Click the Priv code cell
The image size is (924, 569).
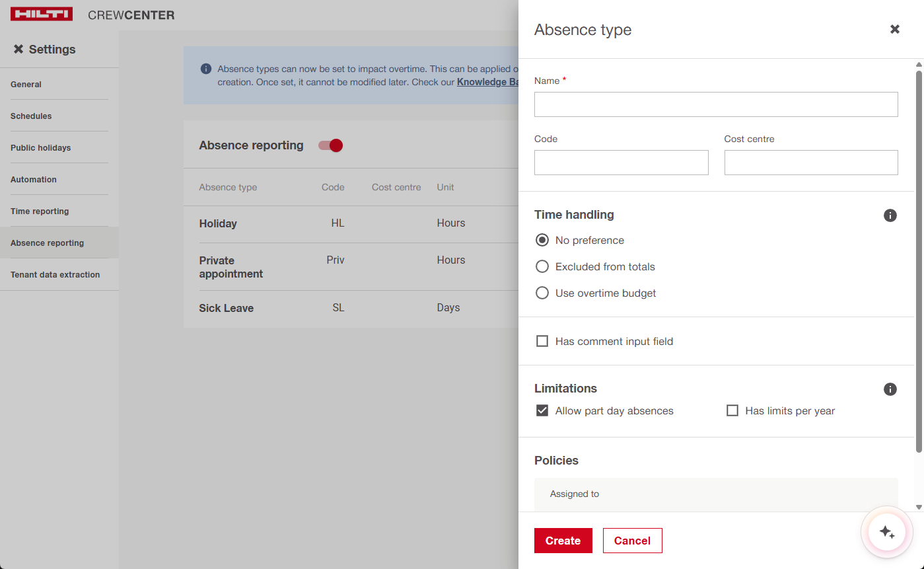coord(336,260)
